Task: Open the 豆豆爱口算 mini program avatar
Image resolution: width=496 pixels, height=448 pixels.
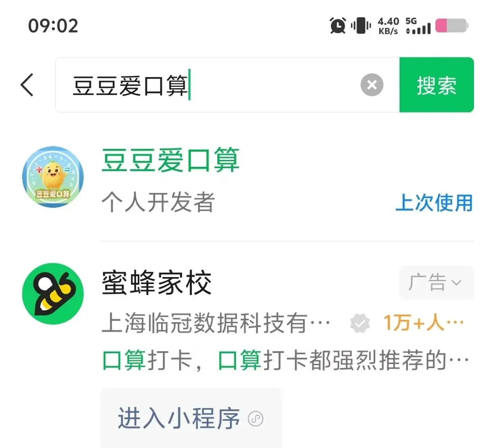Action: (x=53, y=177)
